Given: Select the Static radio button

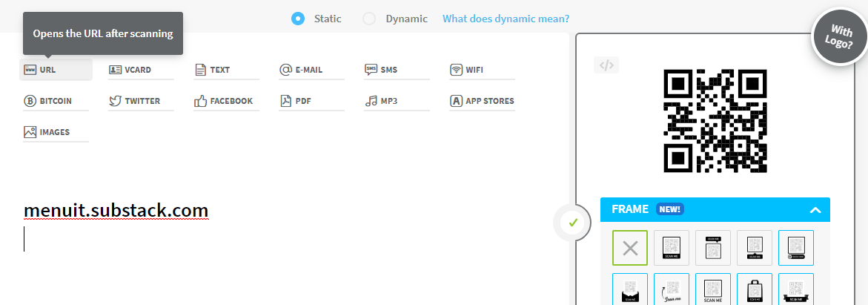Looking at the screenshot, I should pyautogui.click(x=299, y=19).
